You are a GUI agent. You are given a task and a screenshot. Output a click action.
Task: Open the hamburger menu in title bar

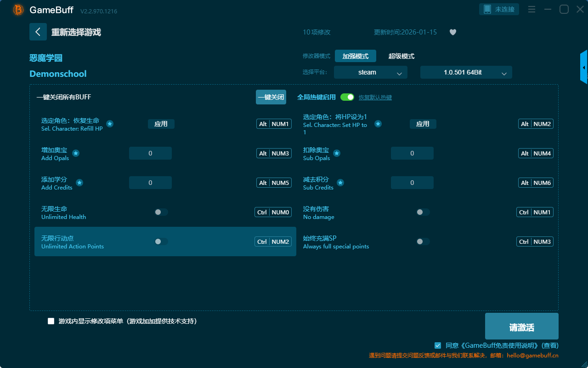pos(531,9)
